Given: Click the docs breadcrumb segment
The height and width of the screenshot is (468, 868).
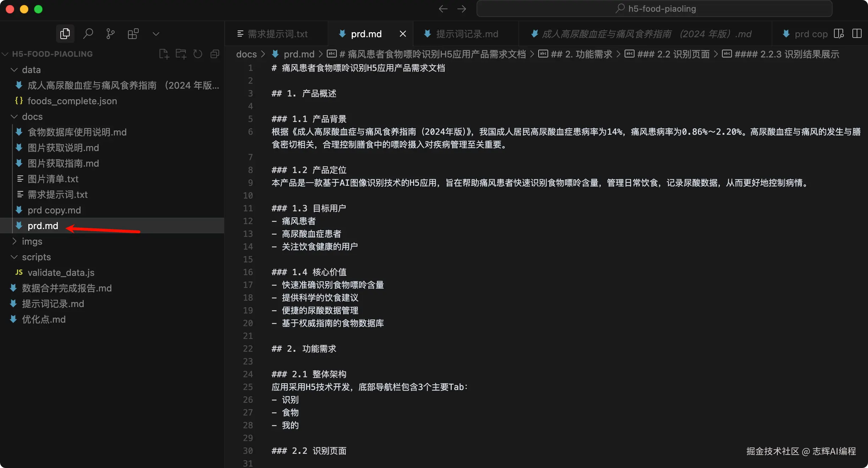Looking at the screenshot, I should tap(246, 54).
